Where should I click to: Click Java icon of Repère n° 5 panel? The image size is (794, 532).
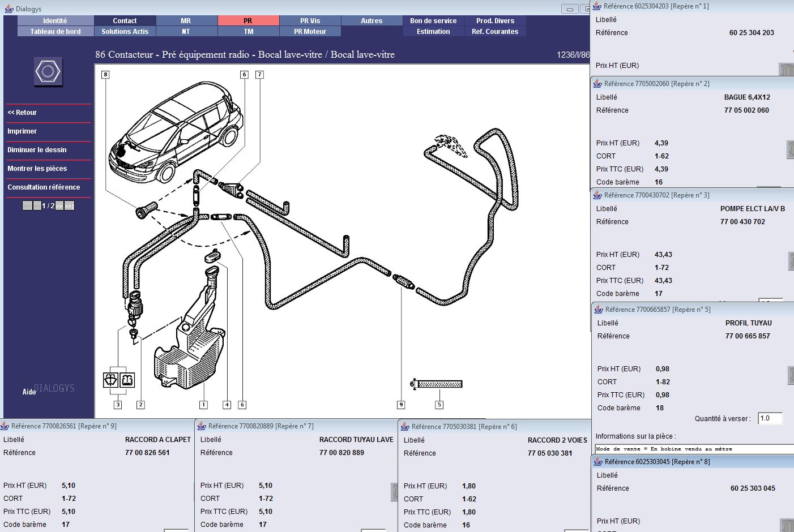tap(599, 310)
